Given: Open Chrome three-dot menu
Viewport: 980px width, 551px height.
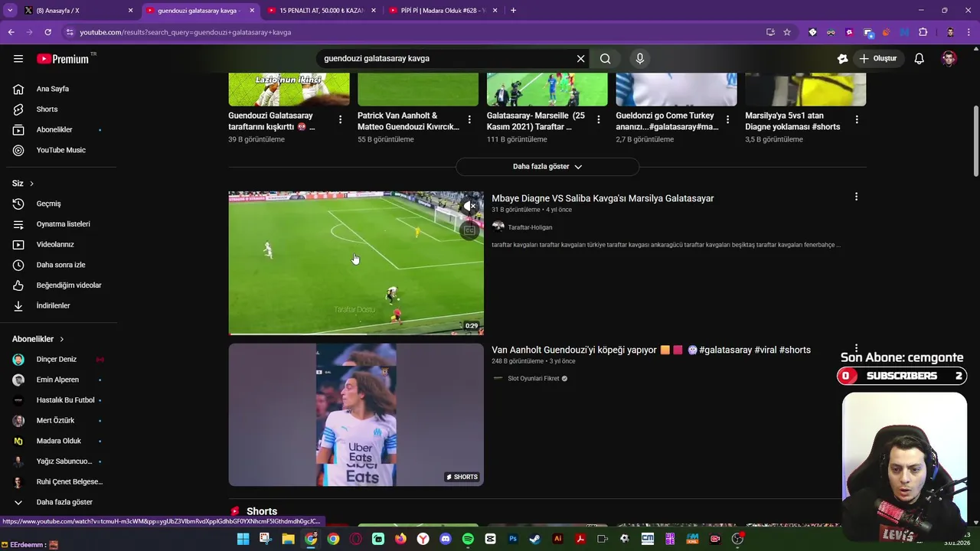Looking at the screenshot, I should [969, 32].
